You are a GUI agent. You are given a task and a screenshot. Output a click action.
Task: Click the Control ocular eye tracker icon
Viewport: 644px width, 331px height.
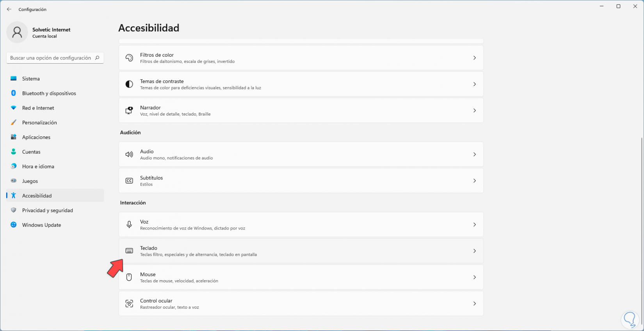pos(129,304)
